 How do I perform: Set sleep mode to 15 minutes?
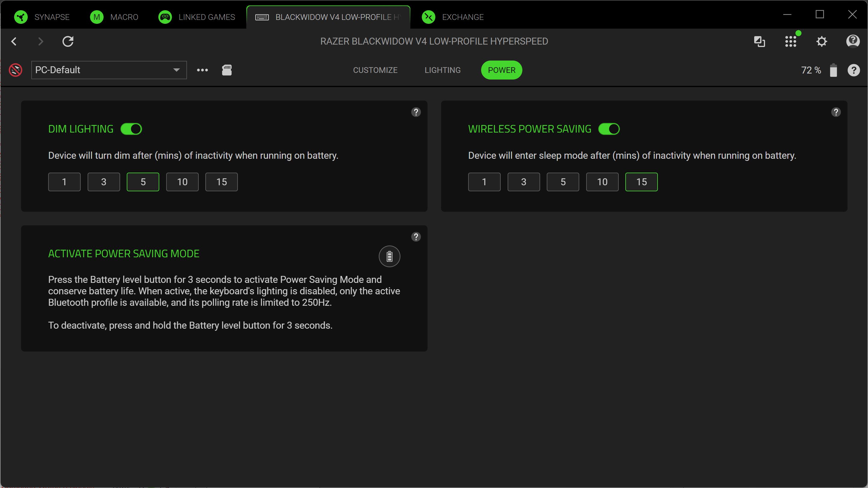(x=642, y=182)
